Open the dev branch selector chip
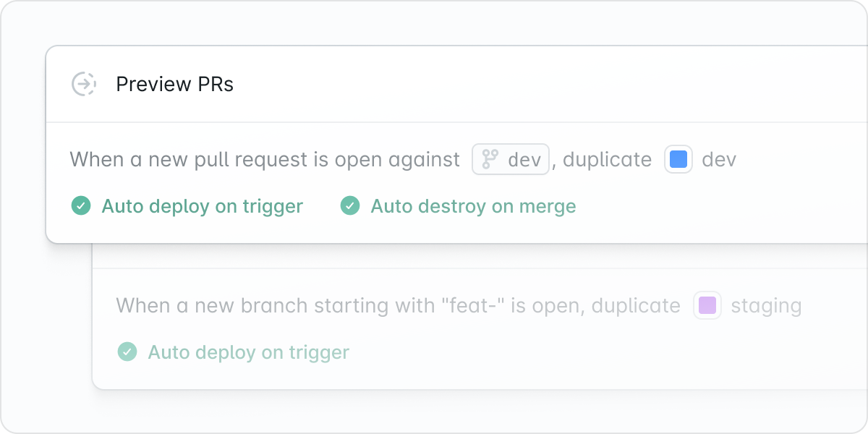 click(x=511, y=159)
